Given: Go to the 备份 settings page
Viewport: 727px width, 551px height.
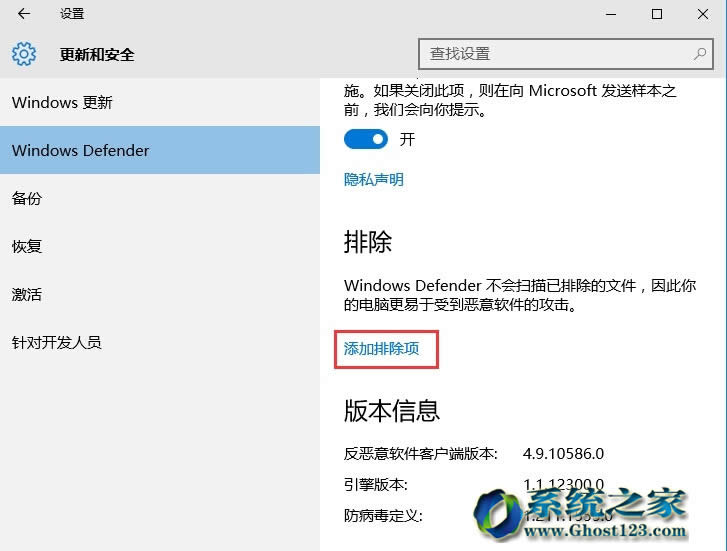Looking at the screenshot, I should click(x=27, y=198).
